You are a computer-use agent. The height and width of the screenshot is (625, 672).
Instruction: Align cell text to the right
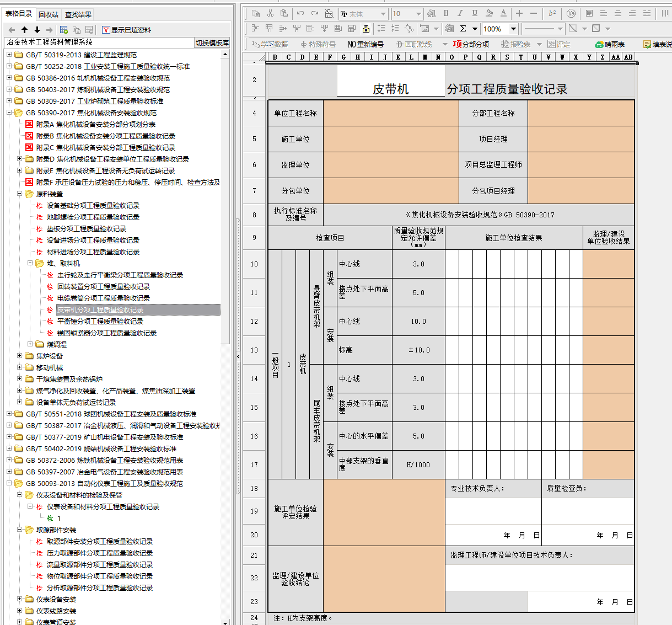(x=632, y=13)
